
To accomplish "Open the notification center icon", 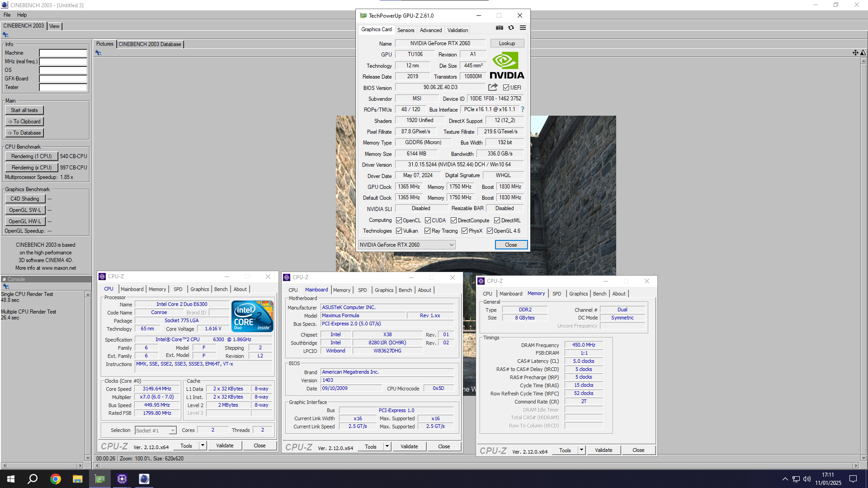I will [853, 479].
